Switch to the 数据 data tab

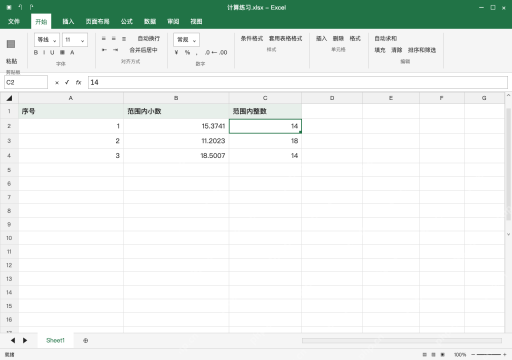150,21
